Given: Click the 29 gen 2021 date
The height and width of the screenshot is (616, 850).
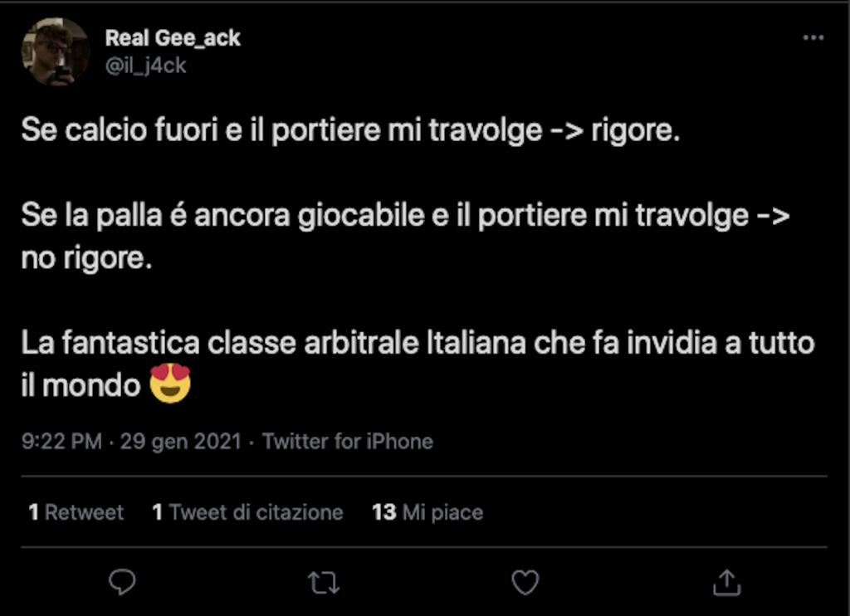Looking at the screenshot, I should 180,441.
